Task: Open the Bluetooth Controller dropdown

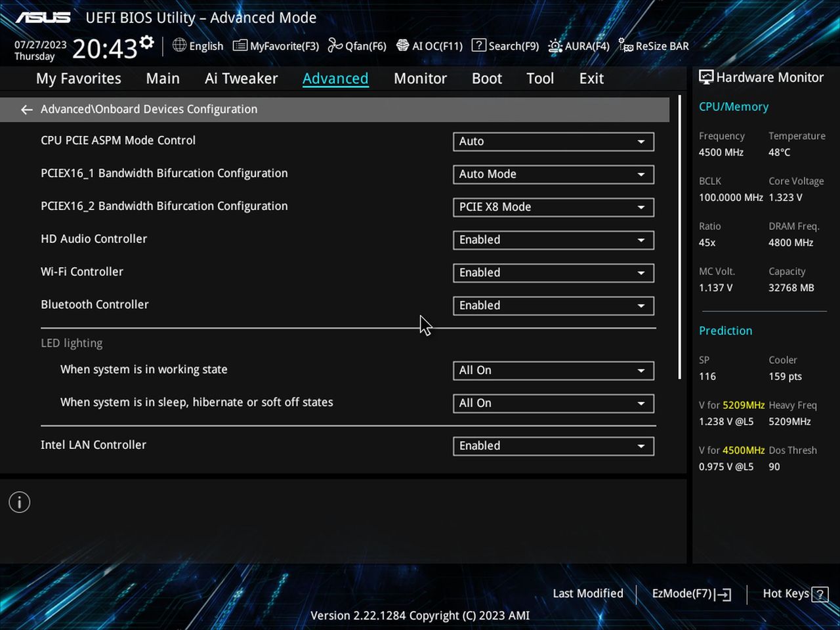Action: pos(553,306)
